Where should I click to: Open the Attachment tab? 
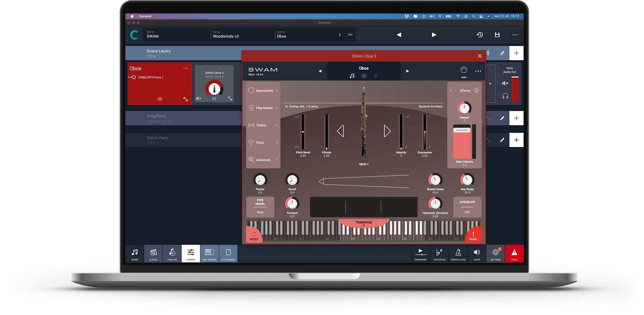tap(228, 254)
